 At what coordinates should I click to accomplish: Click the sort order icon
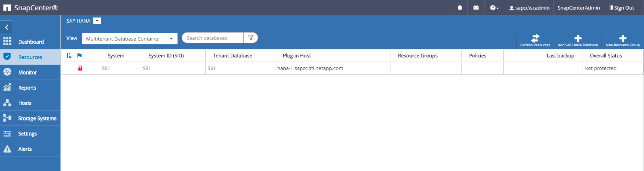69,55
